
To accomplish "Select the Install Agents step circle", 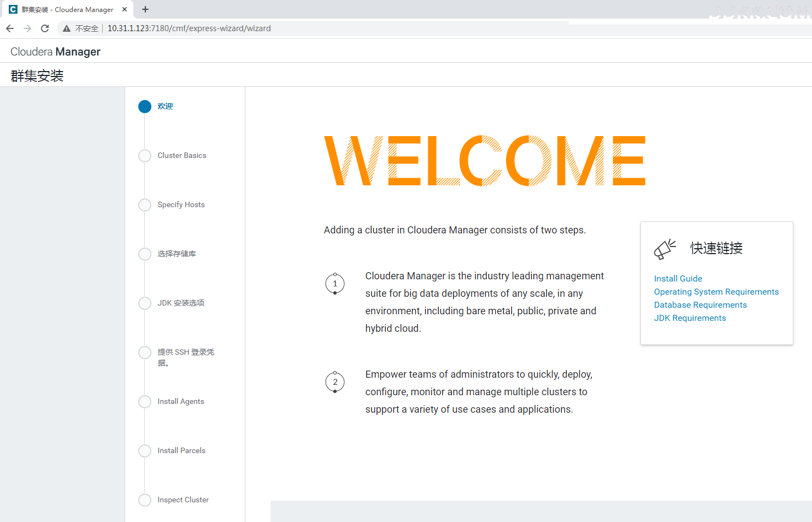I will pyautogui.click(x=145, y=402).
